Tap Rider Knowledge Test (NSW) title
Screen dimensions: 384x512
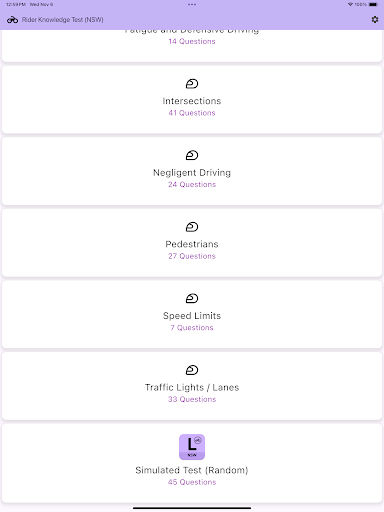(x=63, y=20)
